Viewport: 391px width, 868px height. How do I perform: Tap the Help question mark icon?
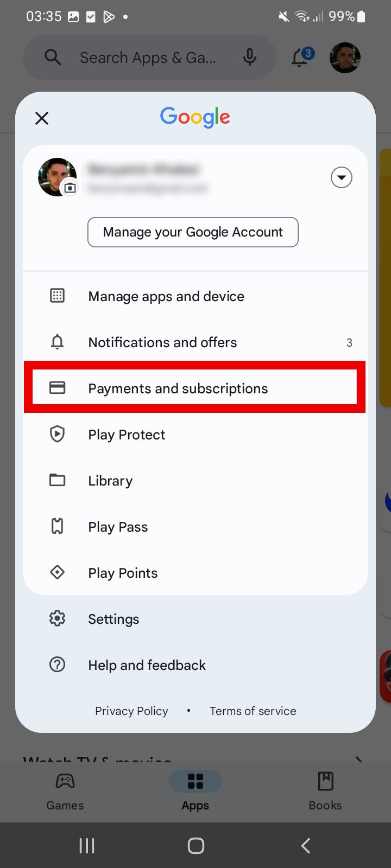57,665
